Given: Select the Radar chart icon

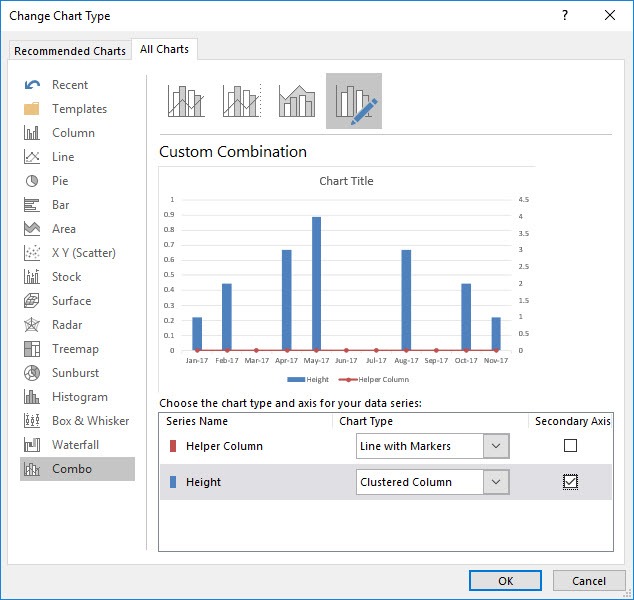Looking at the screenshot, I should [32, 325].
